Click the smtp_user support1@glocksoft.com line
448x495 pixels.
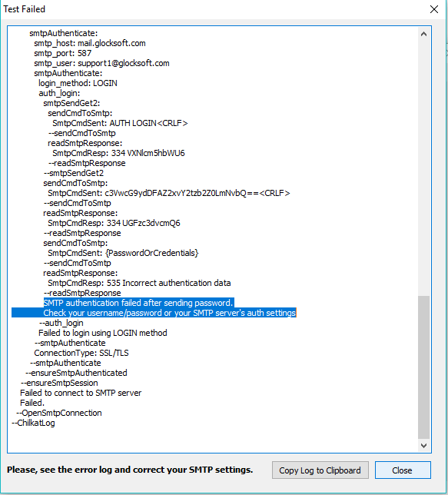pos(101,63)
